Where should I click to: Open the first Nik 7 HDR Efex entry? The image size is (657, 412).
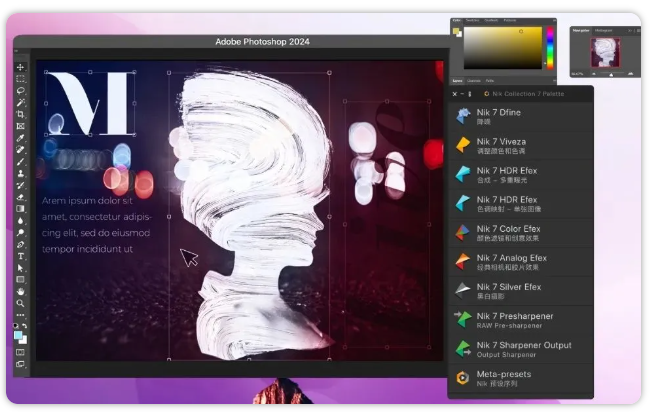[521, 175]
